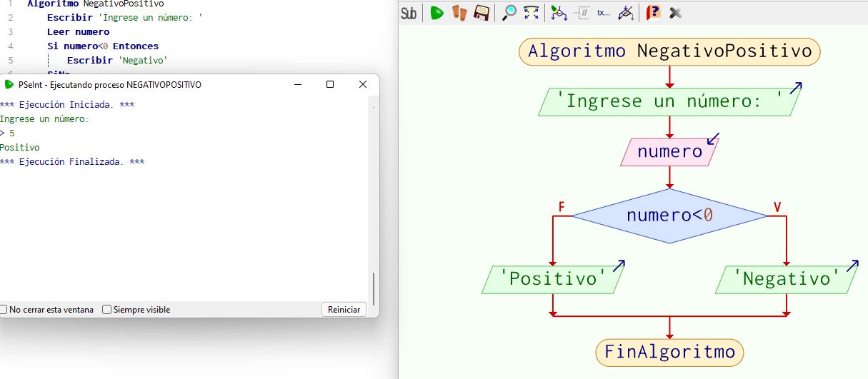Save the diagram with the floppy disk icon

click(482, 13)
